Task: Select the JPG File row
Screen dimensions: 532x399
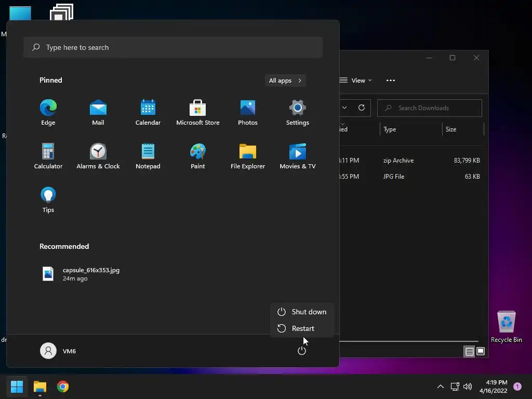Action: click(412, 177)
